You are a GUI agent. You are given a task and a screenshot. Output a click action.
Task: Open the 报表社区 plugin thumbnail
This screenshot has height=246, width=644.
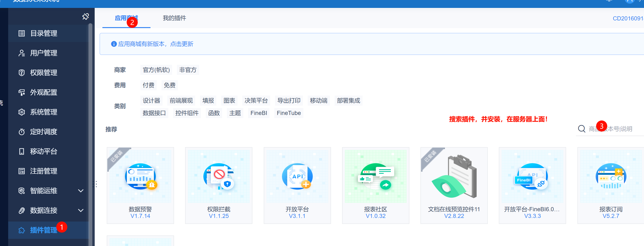[x=375, y=176]
